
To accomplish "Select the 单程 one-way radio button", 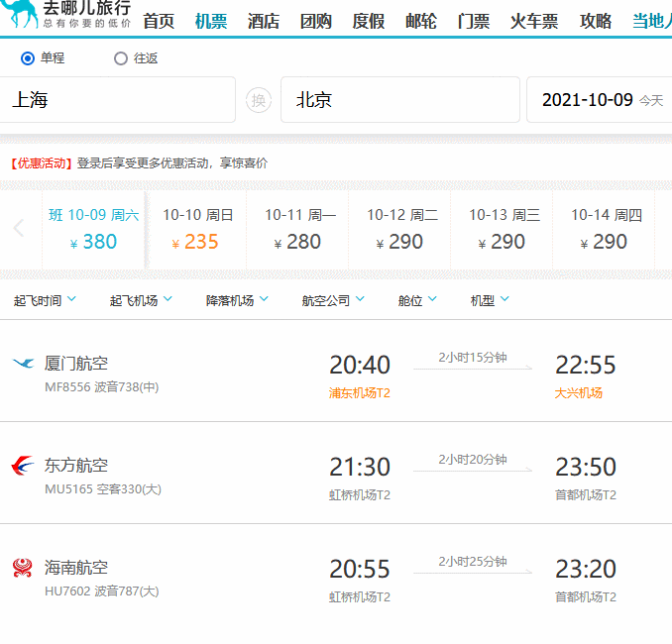I will (x=28, y=58).
